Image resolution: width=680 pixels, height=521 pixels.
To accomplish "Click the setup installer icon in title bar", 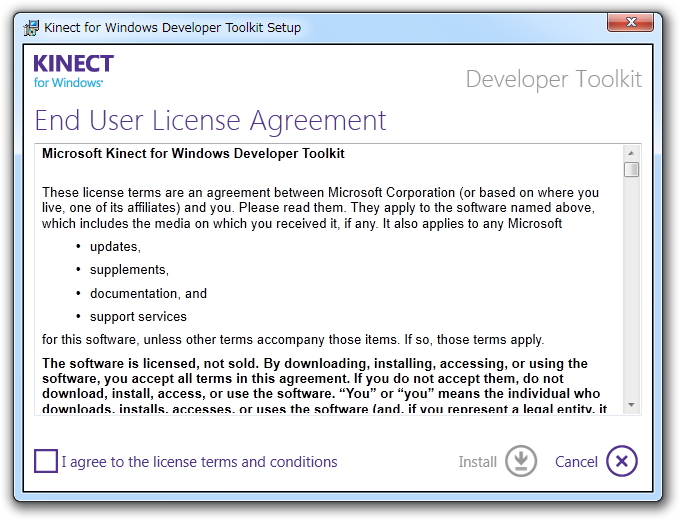I will (31, 28).
